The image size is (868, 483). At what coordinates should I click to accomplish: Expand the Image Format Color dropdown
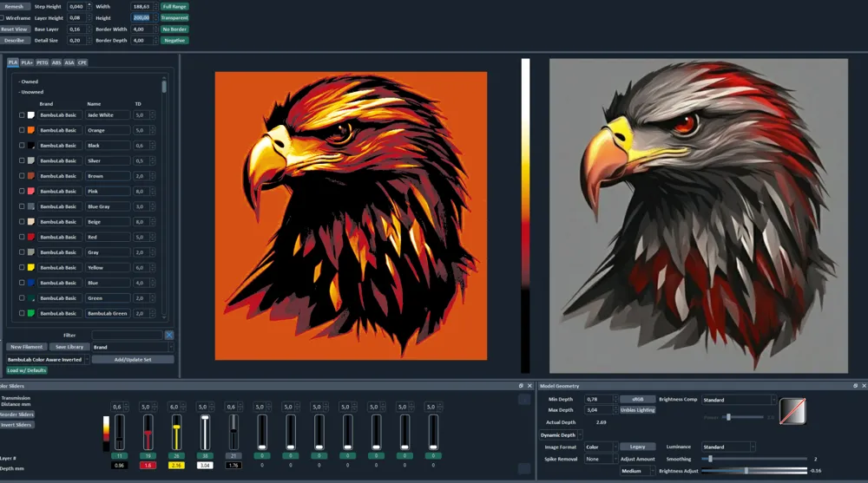tap(601, 447)
